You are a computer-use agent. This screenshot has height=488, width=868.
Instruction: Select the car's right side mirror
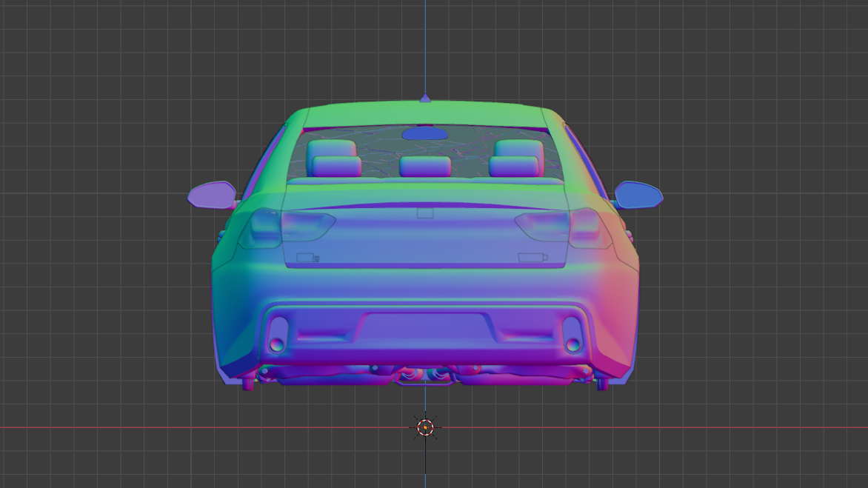pos(638,195)
